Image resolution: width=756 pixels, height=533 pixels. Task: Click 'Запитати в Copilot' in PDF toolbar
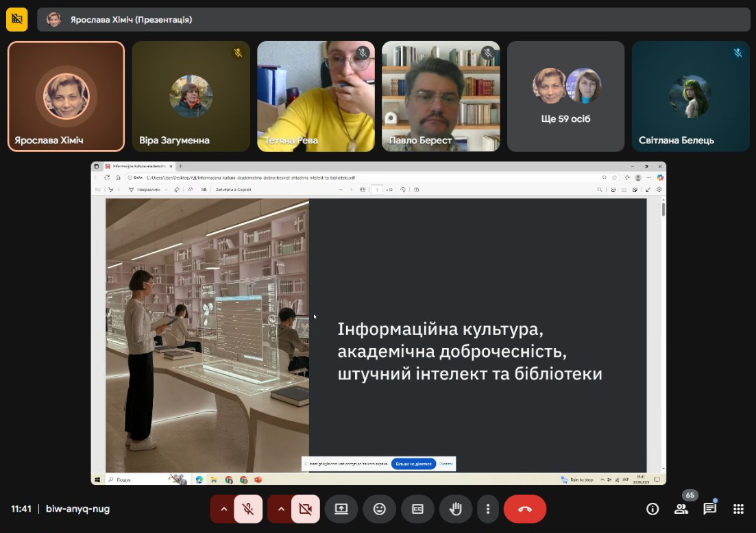click(233, 190)
